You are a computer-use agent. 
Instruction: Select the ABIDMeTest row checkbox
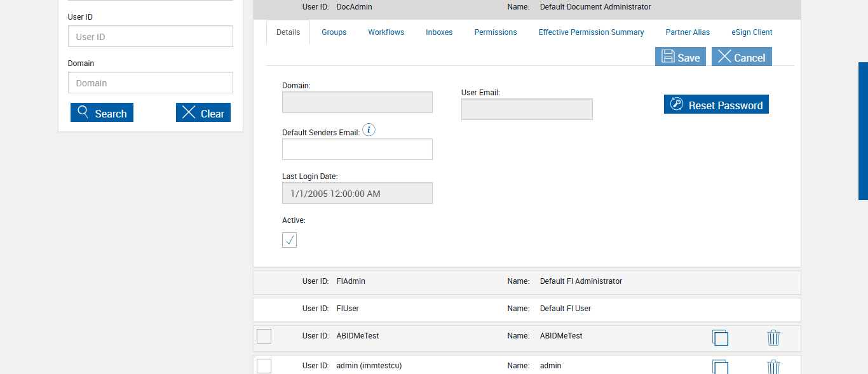[x=264, y=336]
